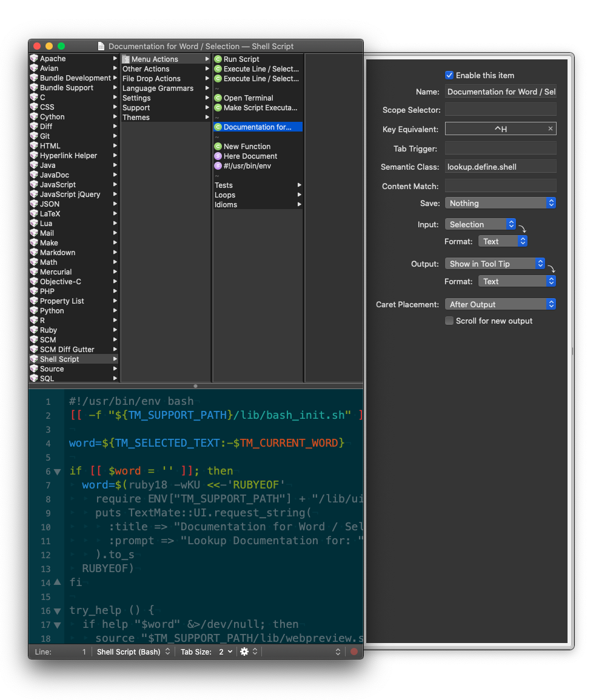
Task: Select the Property List bundle row
Action: [74, 301]
